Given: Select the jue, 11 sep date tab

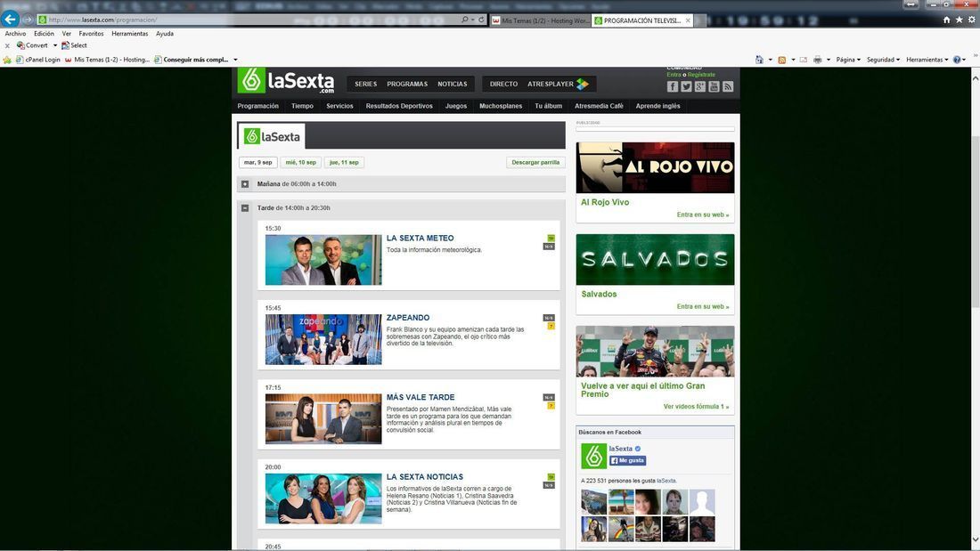Looking at the screenshot, I should (345, 162).
